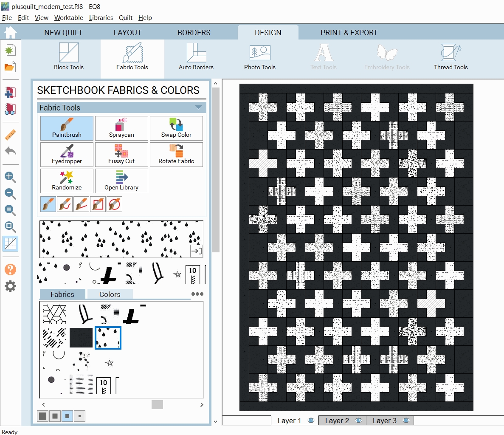Image resolution: width=504 pixels, height=435 pixels.
Task: Switch to the Fabrics tab
Action: pyautogui.click(x=62, y=294)
